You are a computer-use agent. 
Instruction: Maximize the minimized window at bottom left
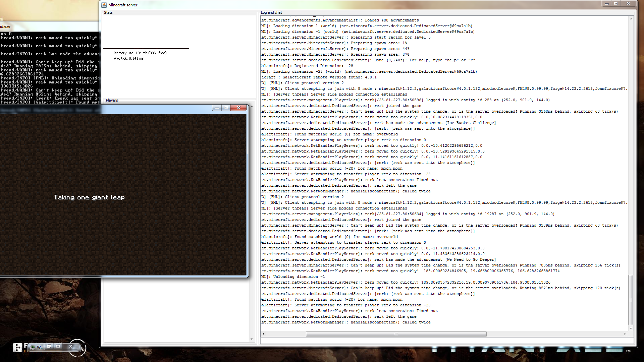coord(58,346)
